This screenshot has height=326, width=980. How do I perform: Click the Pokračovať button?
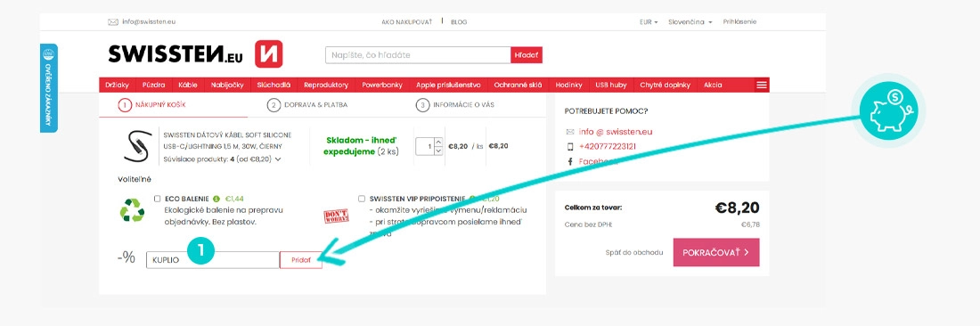tap(716, 252)
